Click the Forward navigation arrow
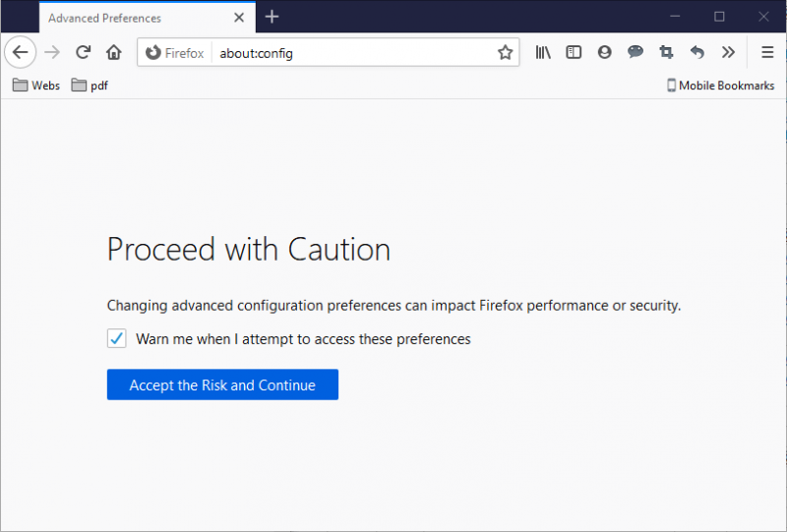The image size is (787, 532). [52, 52]
